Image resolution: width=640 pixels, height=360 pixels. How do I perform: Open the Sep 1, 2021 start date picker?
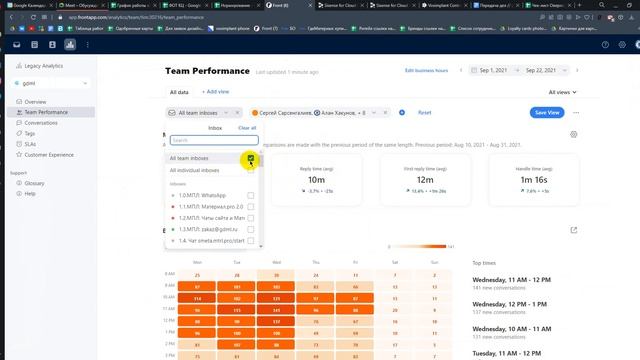[493, 70]
